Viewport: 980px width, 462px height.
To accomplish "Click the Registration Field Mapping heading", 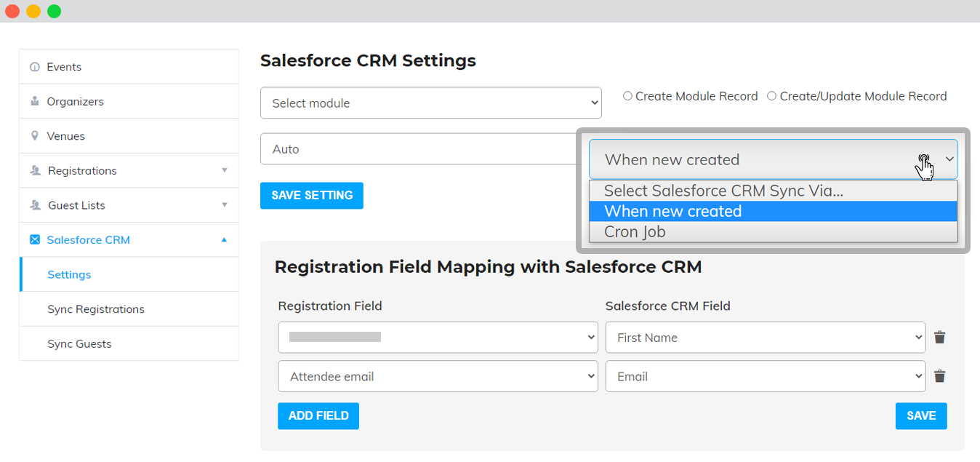I will tap(488, 267).
